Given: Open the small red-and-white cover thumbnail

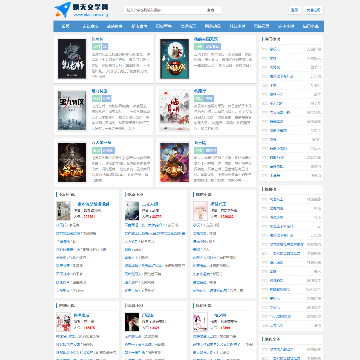Looking at the screenshot, I should coord(63,322).
